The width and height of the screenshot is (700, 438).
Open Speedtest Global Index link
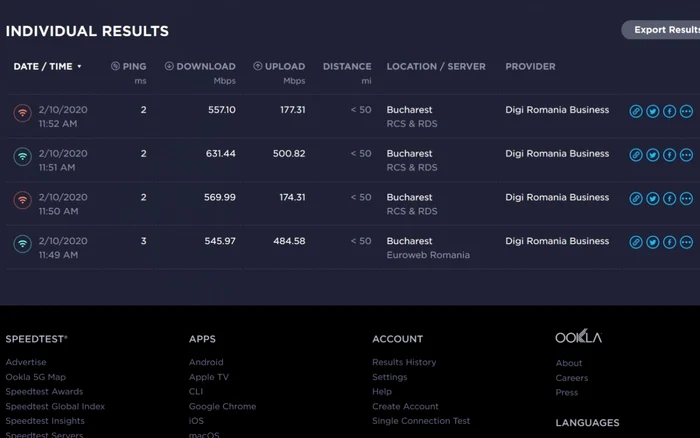[55, 406]
